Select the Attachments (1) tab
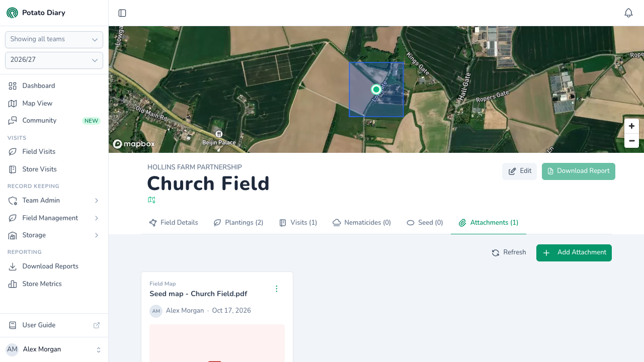Screen dimensions: 644x362 [489, 223]
